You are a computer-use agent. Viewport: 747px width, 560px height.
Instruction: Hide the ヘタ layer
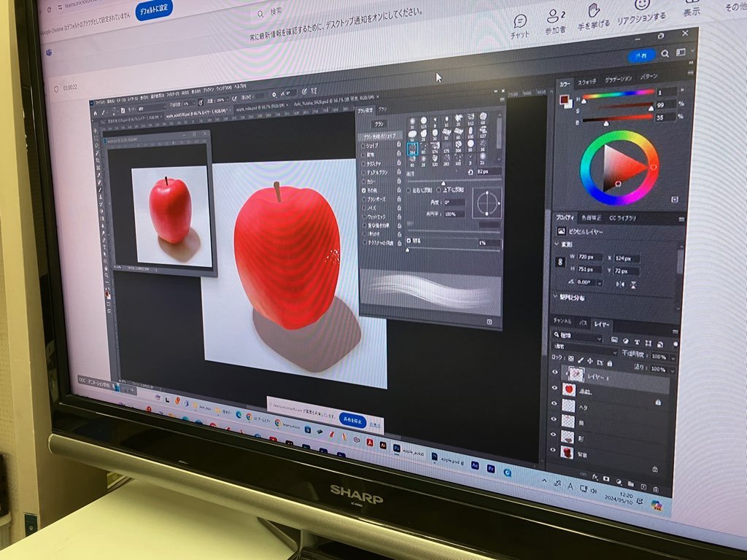pyautogui.click(x=553, y=403)
